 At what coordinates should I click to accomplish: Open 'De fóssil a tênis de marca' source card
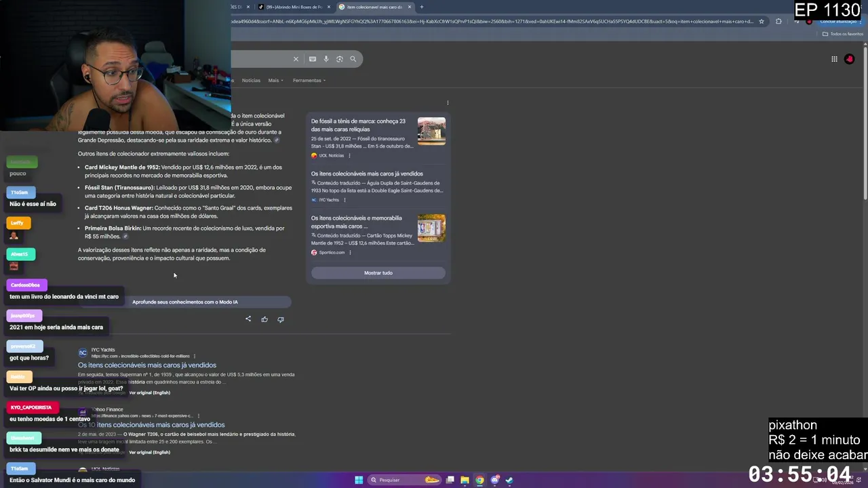358,125
